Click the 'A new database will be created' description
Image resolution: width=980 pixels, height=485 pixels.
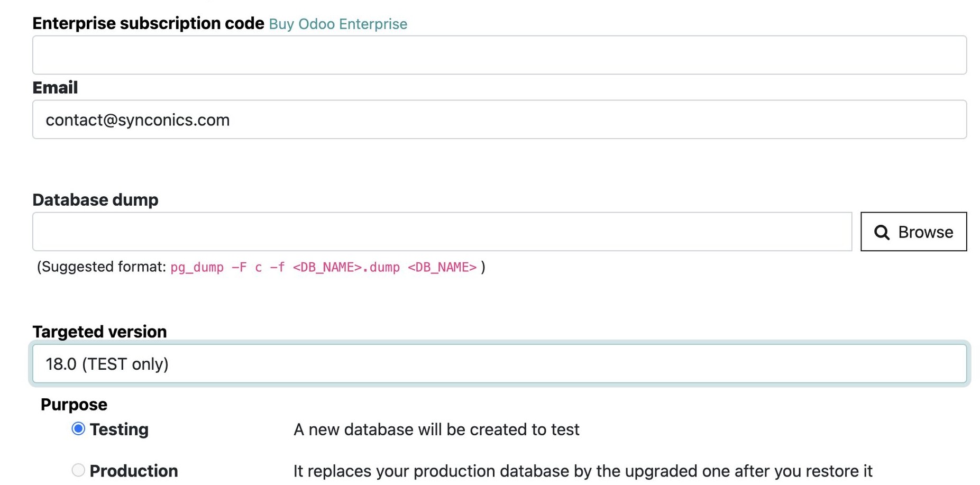tap(436, 429)
